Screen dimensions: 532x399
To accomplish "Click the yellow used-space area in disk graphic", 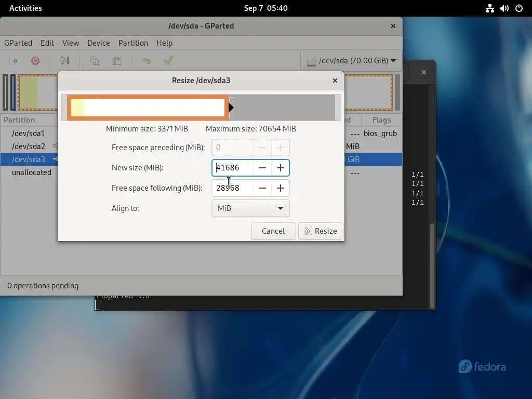I will (x=28, y=92).
